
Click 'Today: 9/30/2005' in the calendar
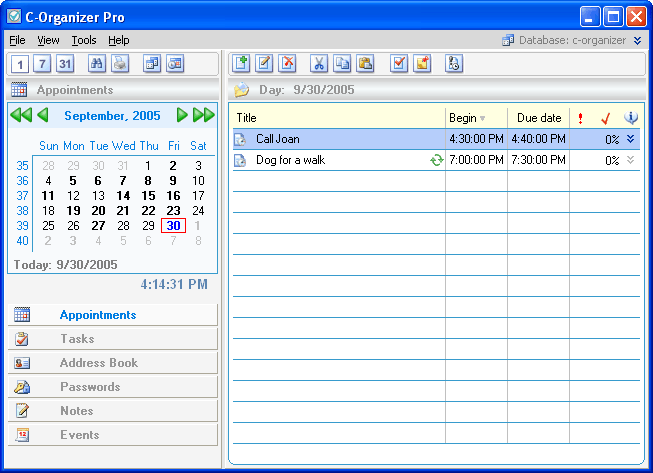(x=65, y=265)
